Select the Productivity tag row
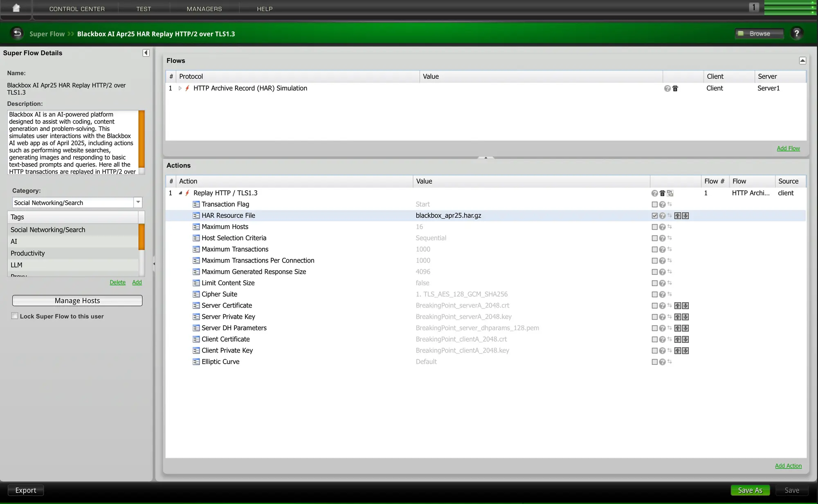 (x=73, y=253)
